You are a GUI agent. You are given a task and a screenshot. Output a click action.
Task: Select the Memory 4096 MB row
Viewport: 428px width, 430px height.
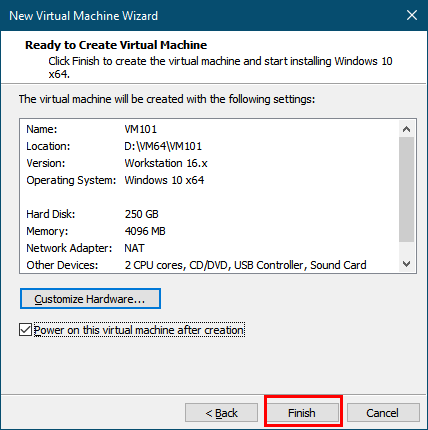209,231
